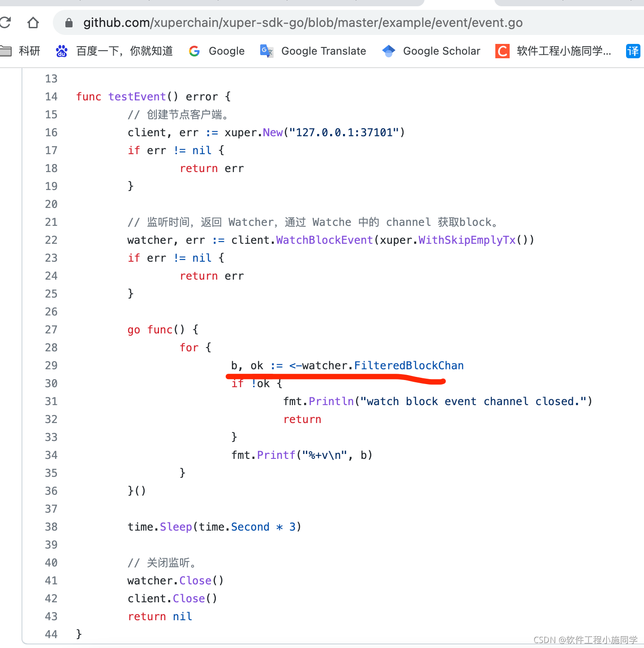The width and height of the screenshot is (644, 648).
Task: Click the address bar URL
Action: click(301, 22)
